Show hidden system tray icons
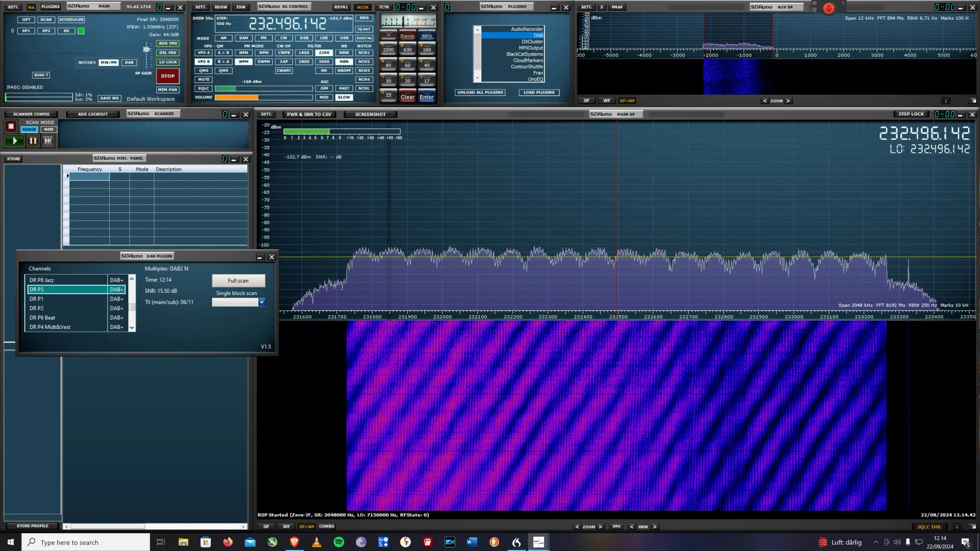 (875, 542)
